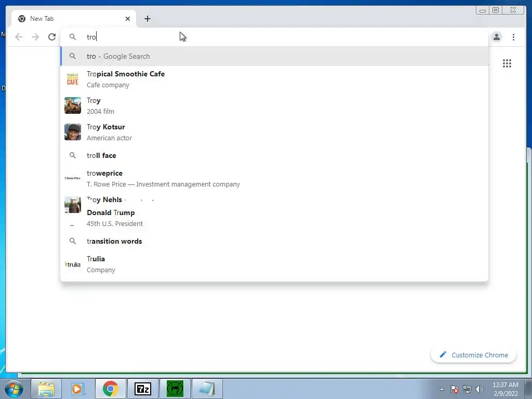Select troll face suggestion

click(274, 155)
